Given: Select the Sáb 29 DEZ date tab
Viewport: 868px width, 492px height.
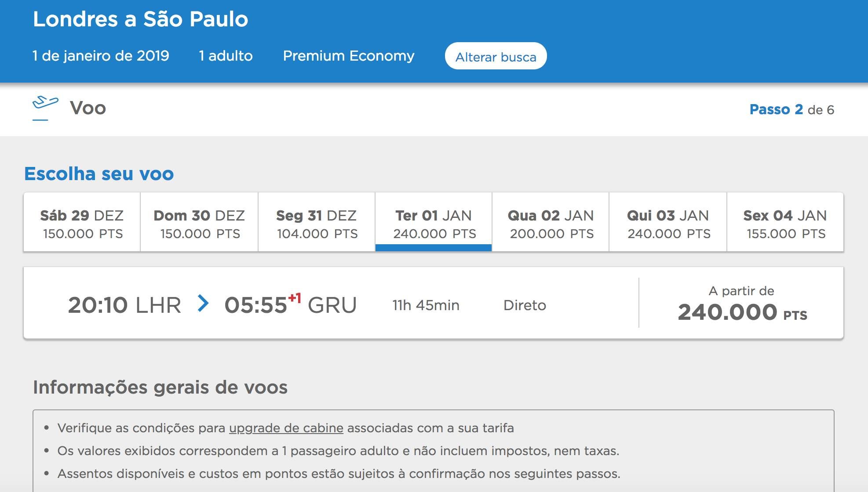Looking at the screenshot, I should point(82,222).
